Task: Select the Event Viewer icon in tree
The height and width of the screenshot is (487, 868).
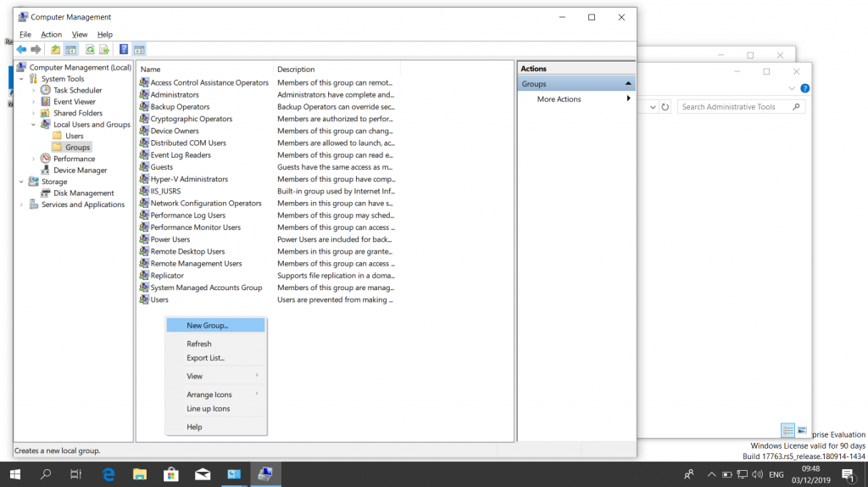Action: click(46, 102)
